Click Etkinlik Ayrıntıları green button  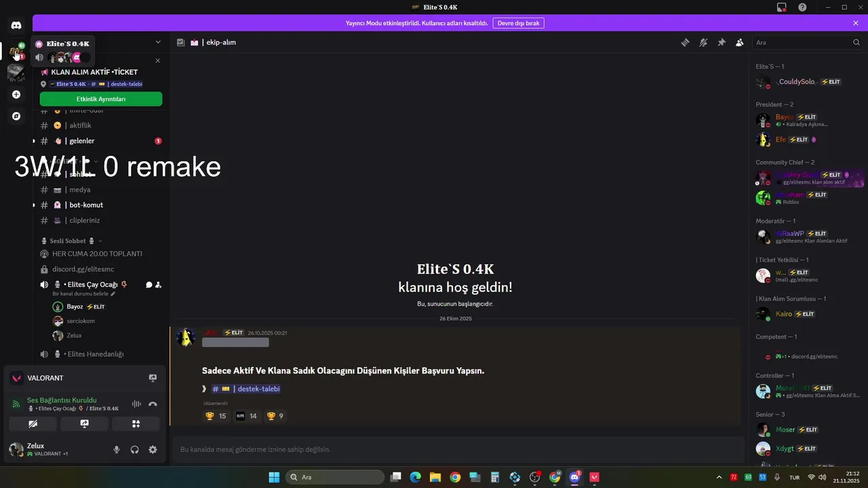pyautogui.click(x=101, y=99)
